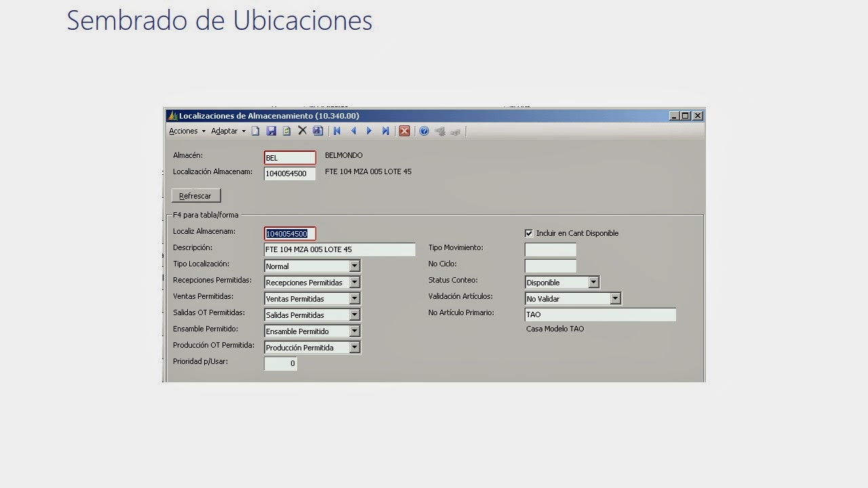Open Help via the blue question mark icon
This screenshot has width=868, height=488.
coord(424,131)
